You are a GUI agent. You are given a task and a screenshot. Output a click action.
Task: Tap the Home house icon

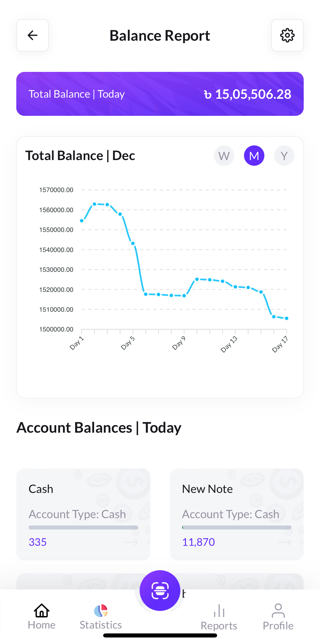point(42,611)
